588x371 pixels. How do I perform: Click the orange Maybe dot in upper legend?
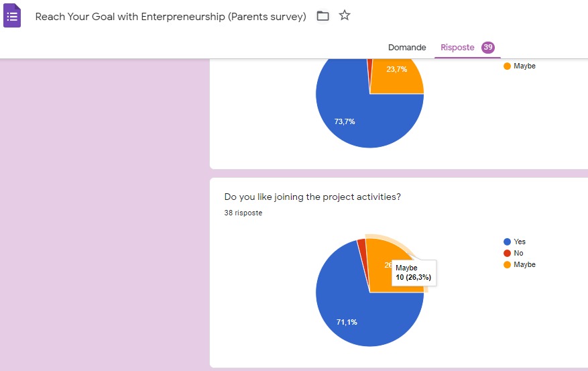click(x=507, y=66)
